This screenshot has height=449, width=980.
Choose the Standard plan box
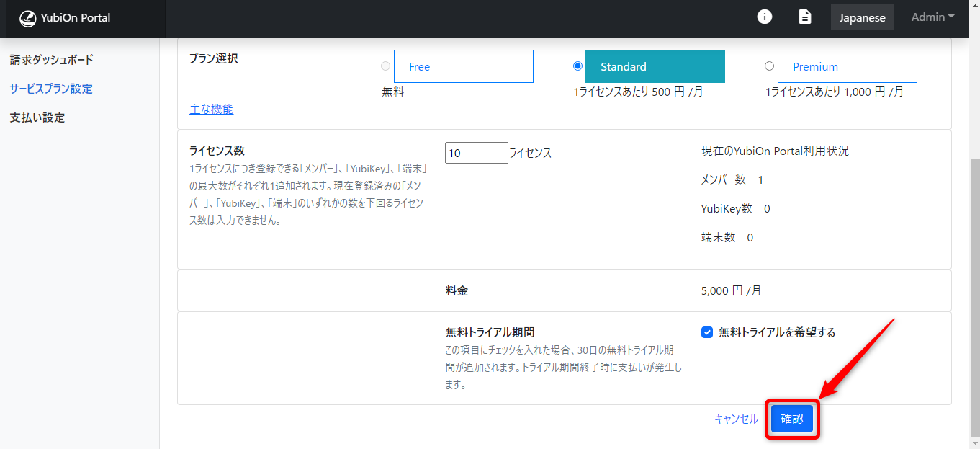(655, 66)
